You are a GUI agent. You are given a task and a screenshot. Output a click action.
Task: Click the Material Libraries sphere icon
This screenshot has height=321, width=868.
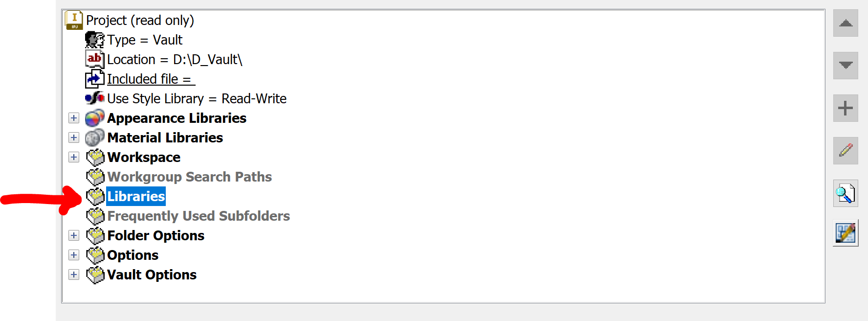pyautogui.click(x=95, y=138)
